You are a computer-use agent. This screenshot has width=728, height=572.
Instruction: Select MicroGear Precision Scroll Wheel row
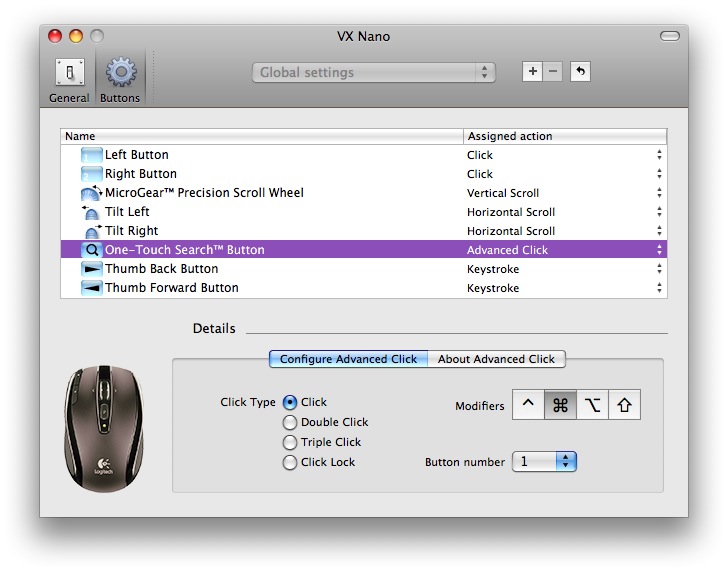coord(364,193)
